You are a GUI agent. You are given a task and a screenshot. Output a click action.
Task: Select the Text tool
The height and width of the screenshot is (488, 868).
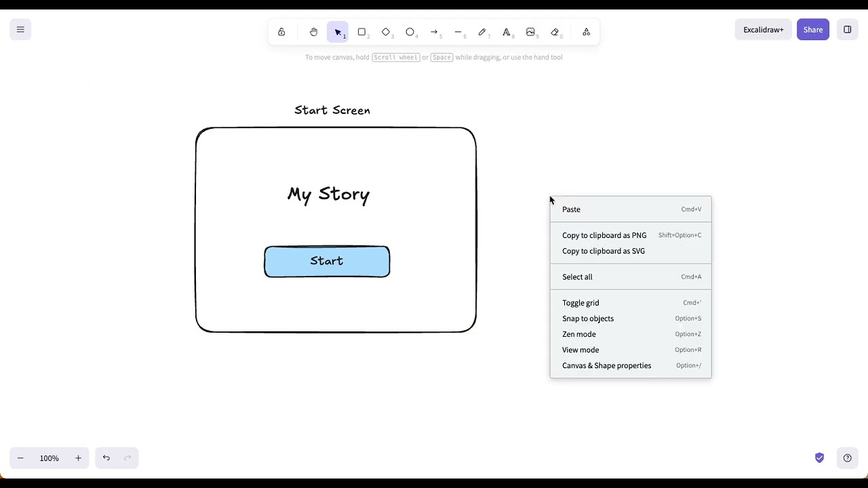507,32
